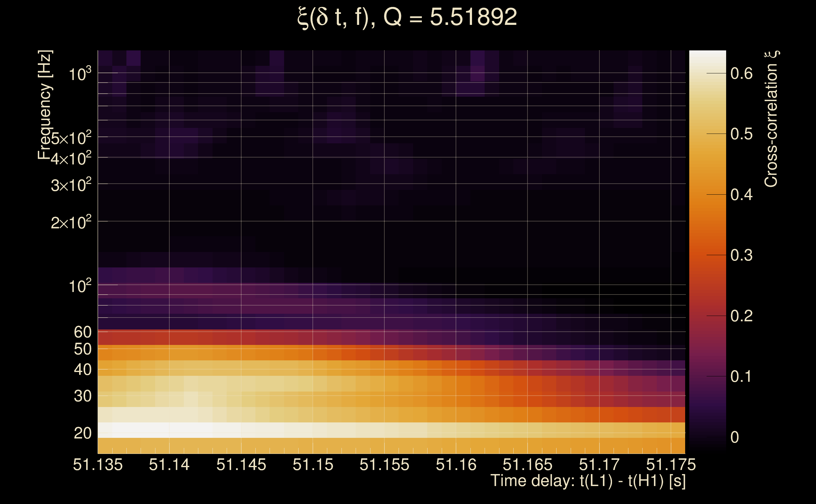Screen dimensions: 816x504
Task: Click the 51.155 x-axis tick label
Action: tap(384, 465)
